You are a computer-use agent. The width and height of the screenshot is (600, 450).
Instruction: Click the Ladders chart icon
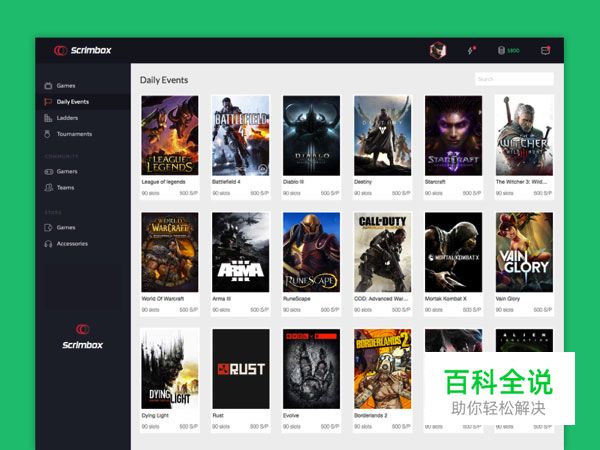48,118
